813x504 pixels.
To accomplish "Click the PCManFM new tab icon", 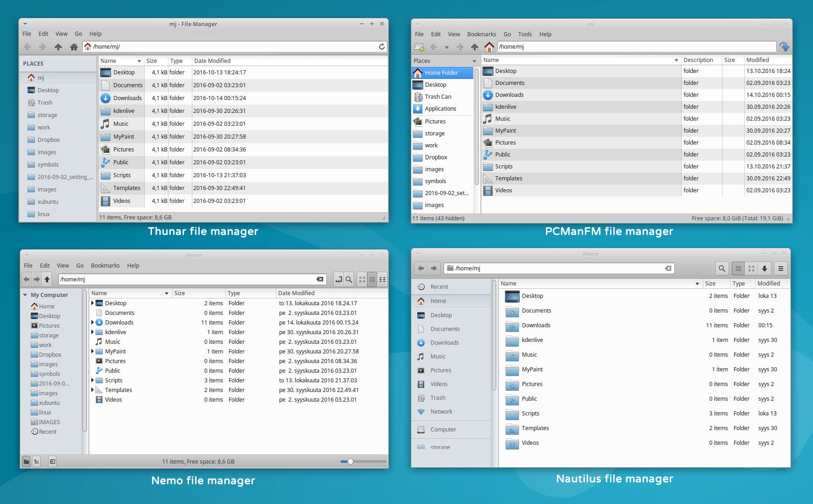I will point(419,47).
